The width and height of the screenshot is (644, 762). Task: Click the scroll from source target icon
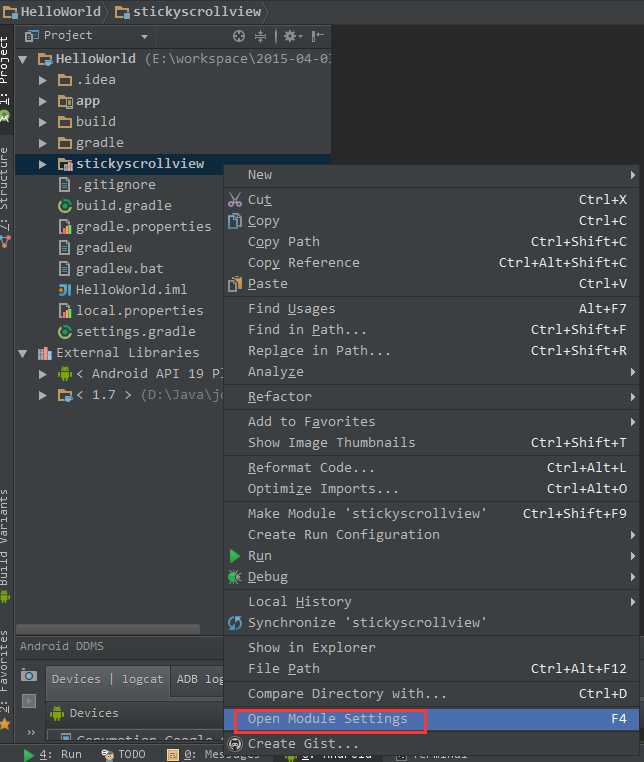[239, 36]
